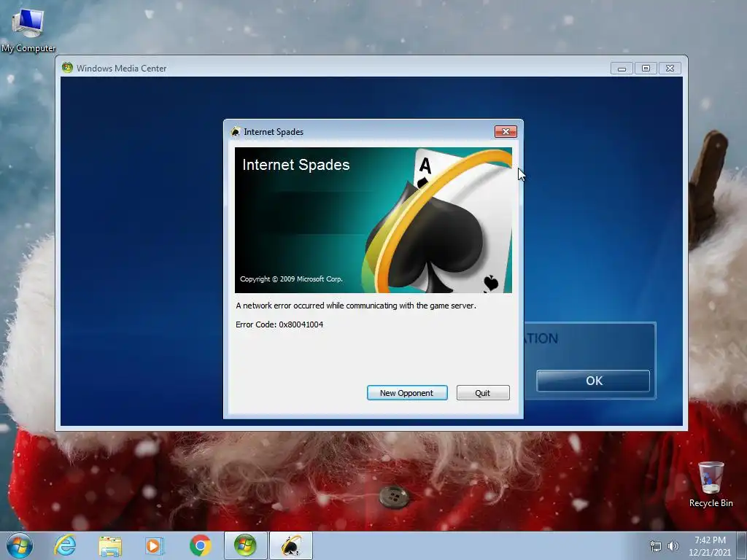The height and width of the screenshot is (560, 747).
Task: Click the Error Code 0x80041004 text
Action: point(279,324)
